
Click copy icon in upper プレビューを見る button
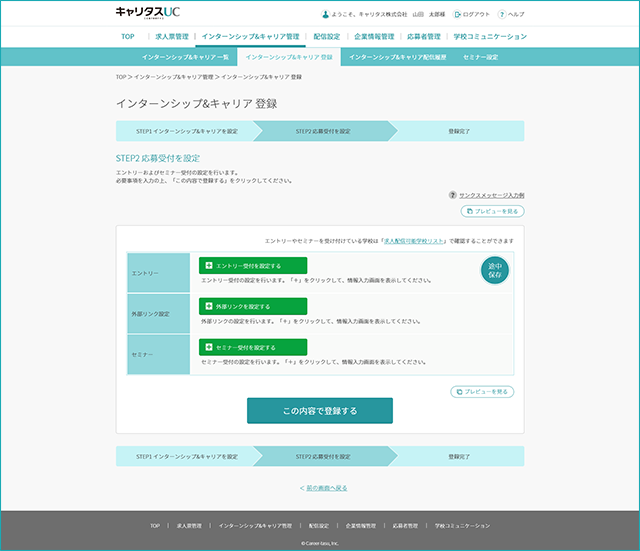pyautogui.click(x=469, y=211)
